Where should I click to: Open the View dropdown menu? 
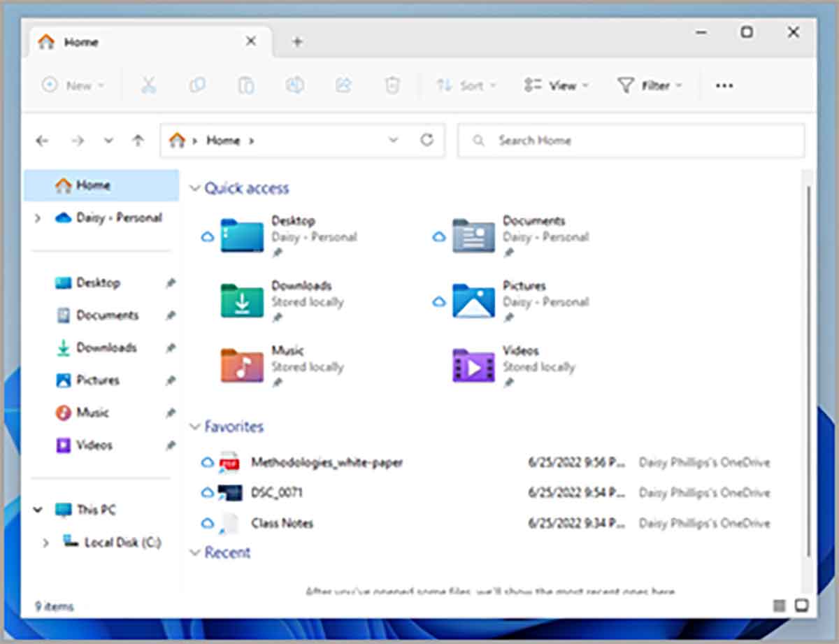(x=557, y=85)
